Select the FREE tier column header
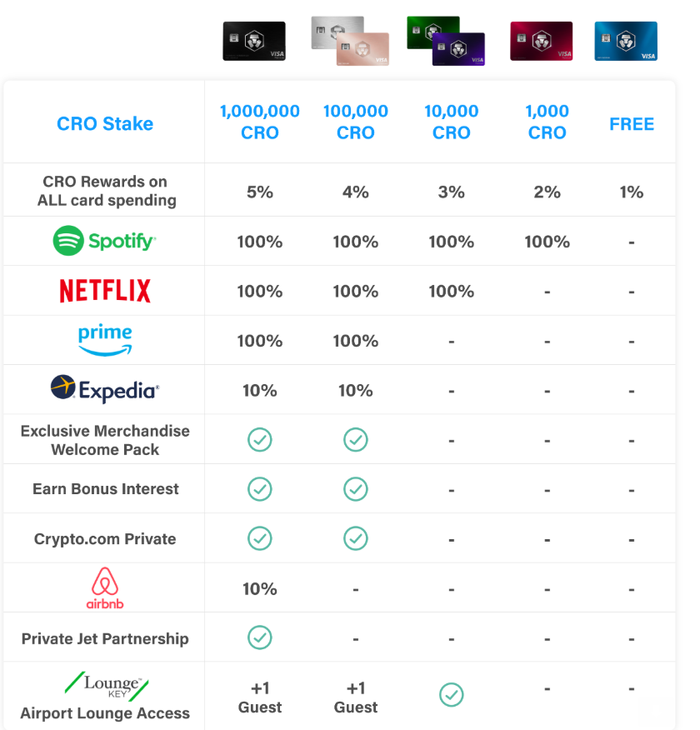 click(x=632, y=124)
